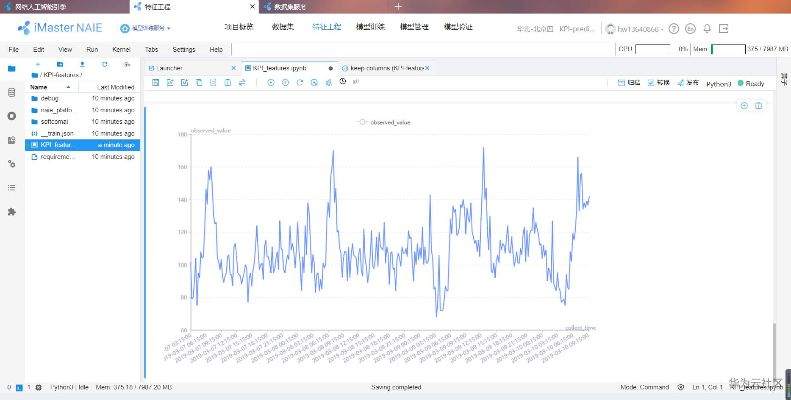Click the upload files icon in file browser

(x=82, y=64)
